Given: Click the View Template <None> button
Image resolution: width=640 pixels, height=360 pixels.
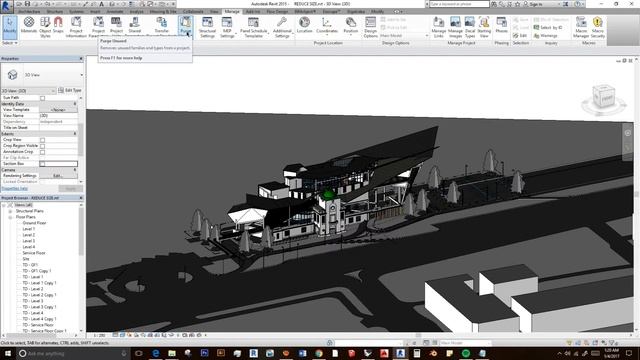Looking at the screenshot, I should click(58, 110).
